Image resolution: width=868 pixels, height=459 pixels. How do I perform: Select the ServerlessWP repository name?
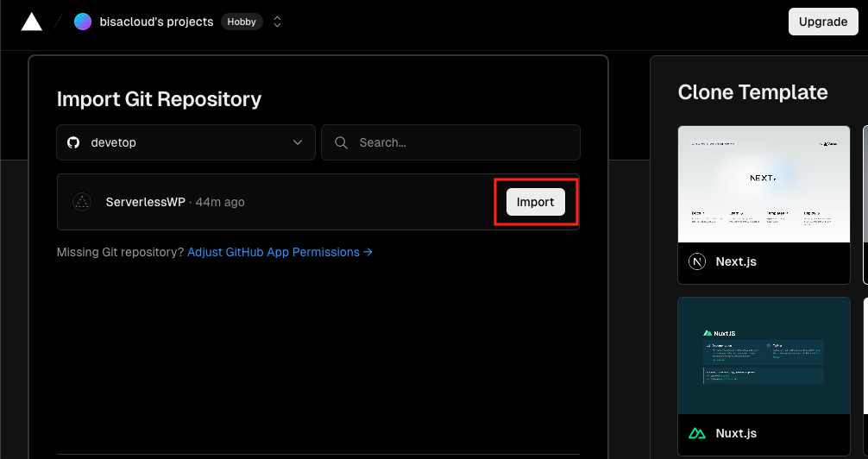tap(146, 202)
